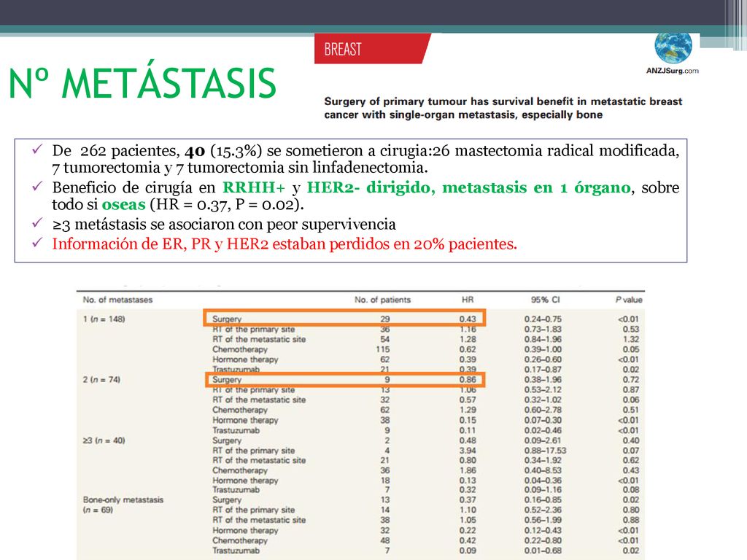Screen dimensions: 747x560
Task: Click the CI value '0.16–0.85'
Action: click(x=543, y=499)
